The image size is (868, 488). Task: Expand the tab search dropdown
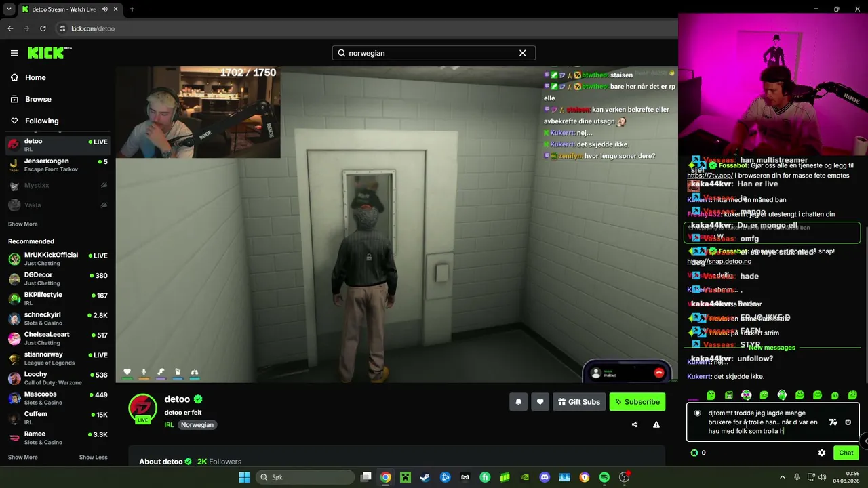point(9,9)
